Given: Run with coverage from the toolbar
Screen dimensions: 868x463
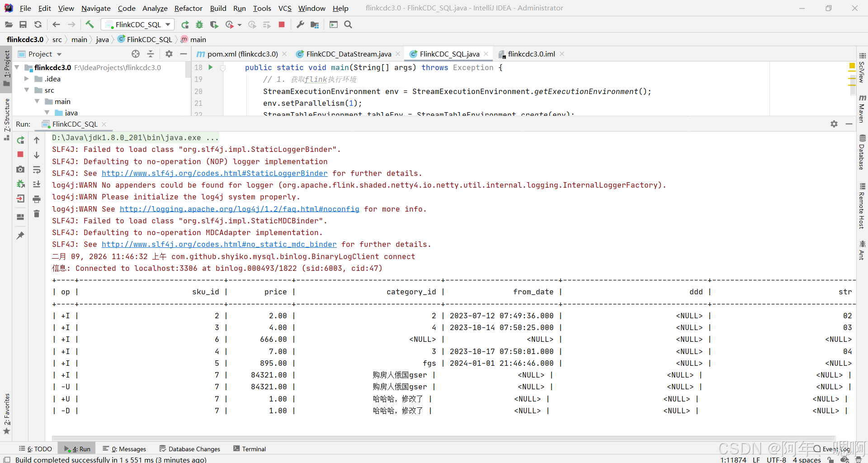Looking at the screenshot, I should 214,24.
